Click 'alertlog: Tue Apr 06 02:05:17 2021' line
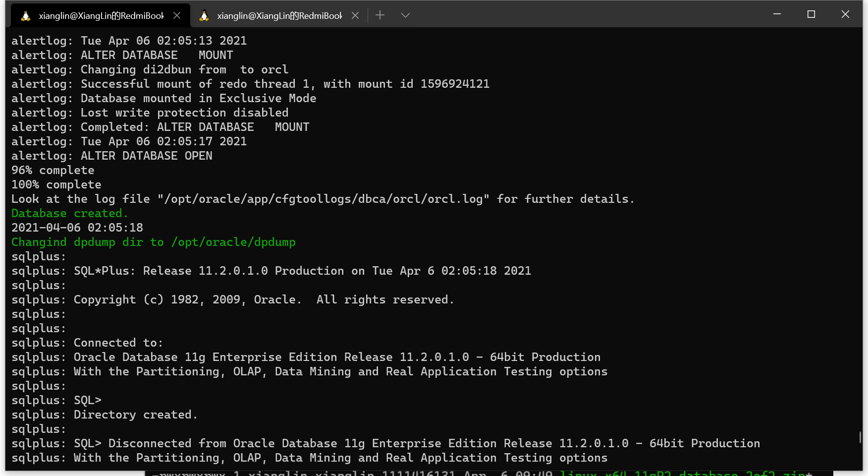This screenshot has width=868, height=476. [x=129, y=141]
